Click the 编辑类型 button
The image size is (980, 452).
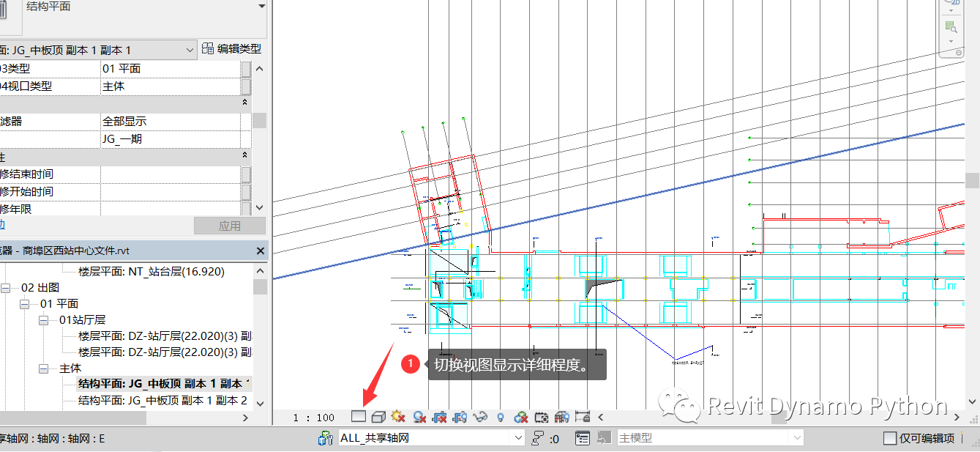click(x=231, y=49)
